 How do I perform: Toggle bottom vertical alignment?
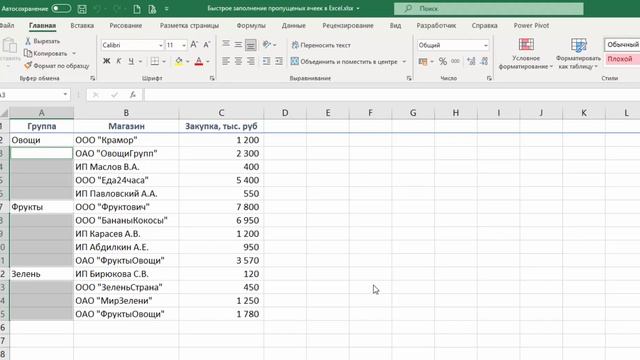251,45
